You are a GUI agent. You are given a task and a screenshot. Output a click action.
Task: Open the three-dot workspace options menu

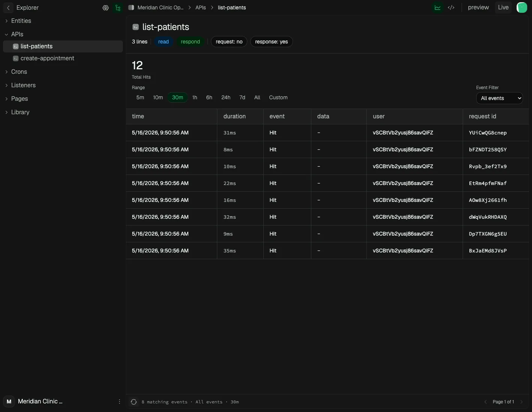(120, 402)
